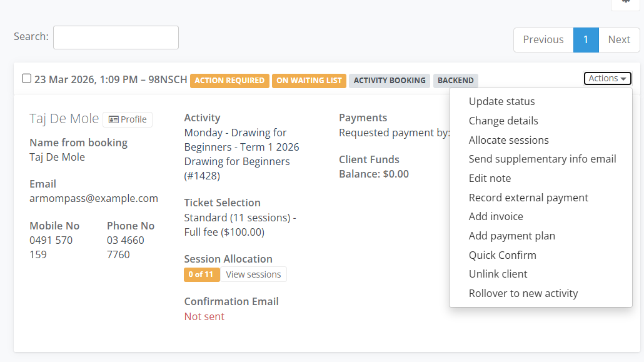Viewport: 644px width, 362px height.
Task: Select Allocate sessions menu entry
Action: point(508,140)
